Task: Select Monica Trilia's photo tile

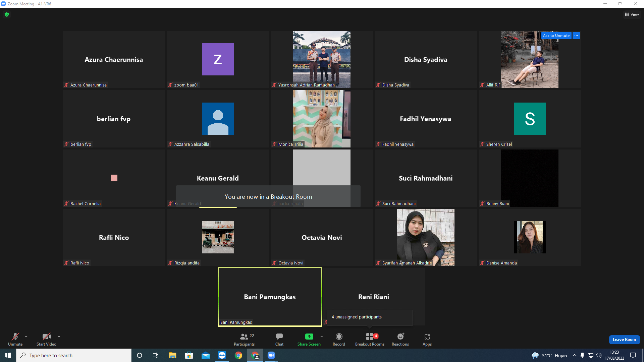Action: 322,119
